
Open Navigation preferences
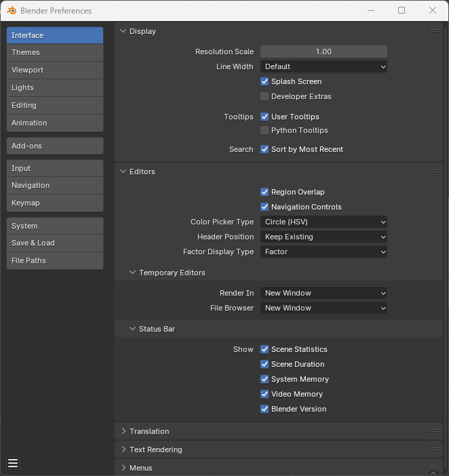tap(55, 186)
